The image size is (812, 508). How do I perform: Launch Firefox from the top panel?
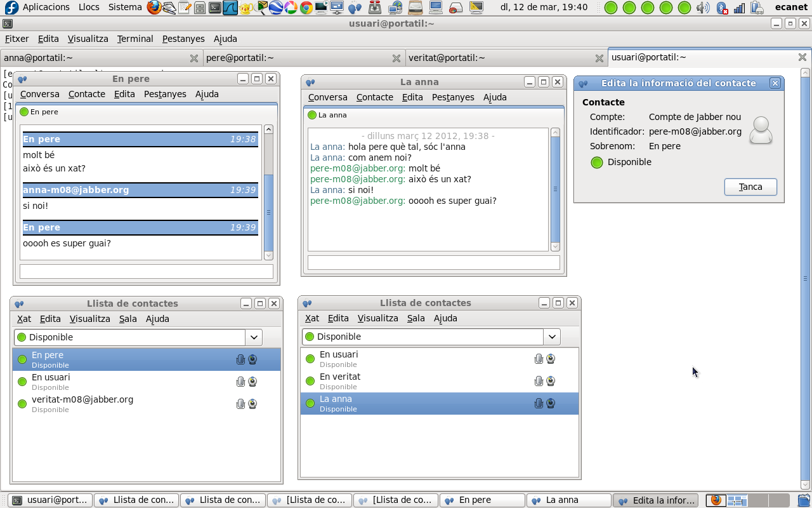point(154,8)
